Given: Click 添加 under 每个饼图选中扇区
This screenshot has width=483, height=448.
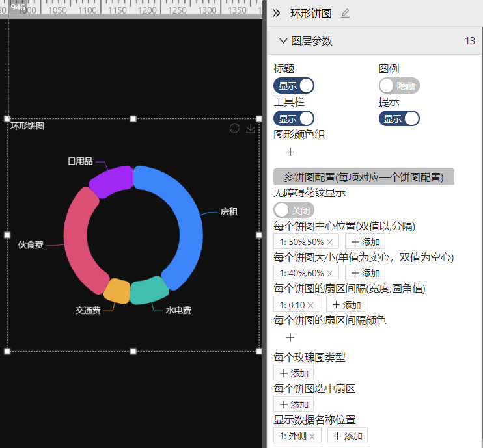Looking at the screenshot, I should tap(294, 404).
